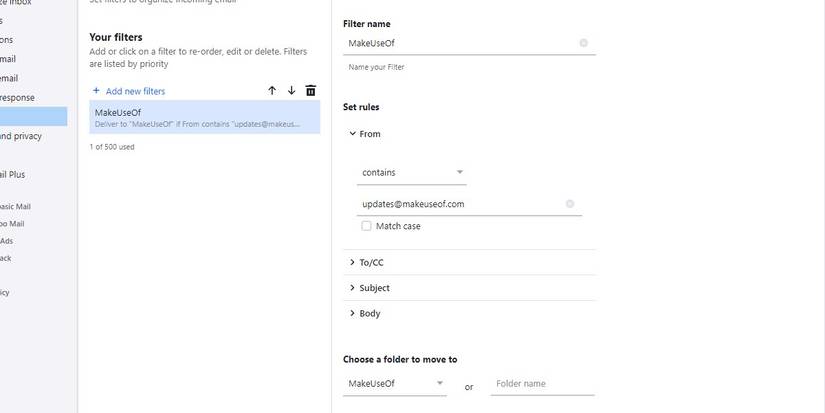The image size is (825, 413).
Task: Enable the Match case checkbox
Action: click(366, 226)
